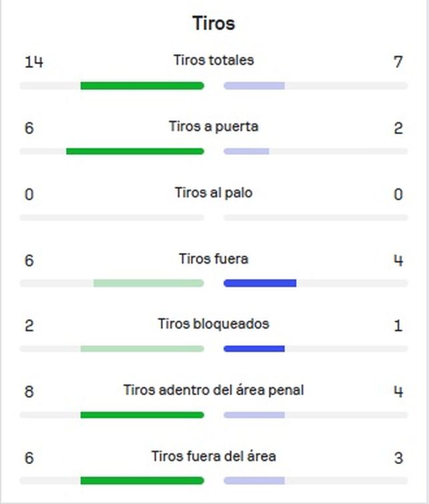Select the Tiros bloqueados label
Image resolution: width=429 pixels, height=504 pixels.
pyautogui.click(x=214, y=324)
